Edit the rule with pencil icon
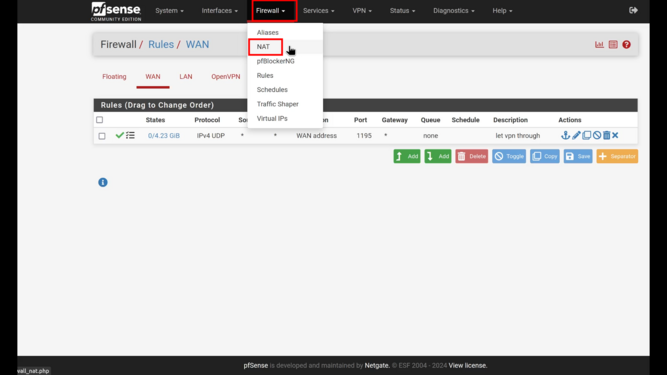The height and width of the screenshot is (375, 667). point(576,135)
